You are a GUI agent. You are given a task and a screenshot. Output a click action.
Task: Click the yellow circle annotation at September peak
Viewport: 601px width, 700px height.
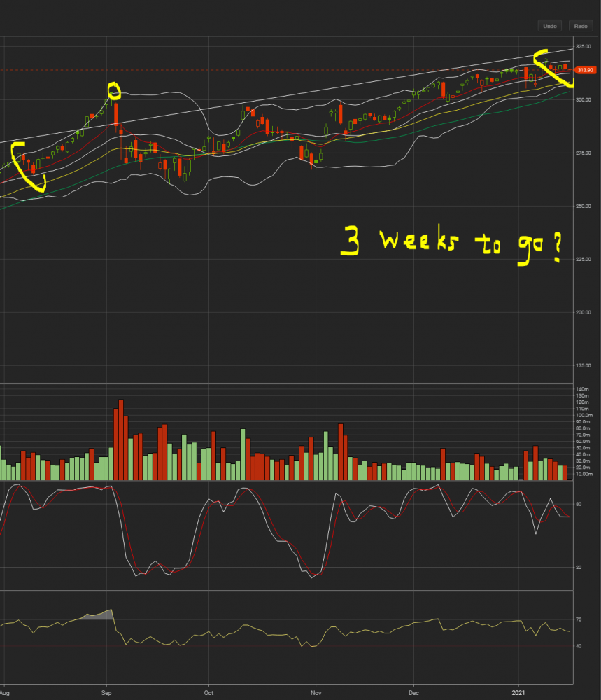(x=113, y=90)
